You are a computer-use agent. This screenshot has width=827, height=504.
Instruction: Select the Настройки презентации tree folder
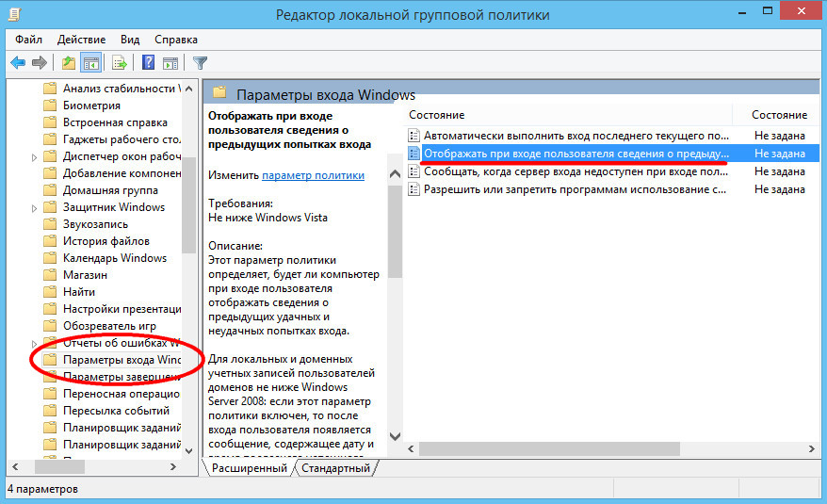tap(122, 309)
